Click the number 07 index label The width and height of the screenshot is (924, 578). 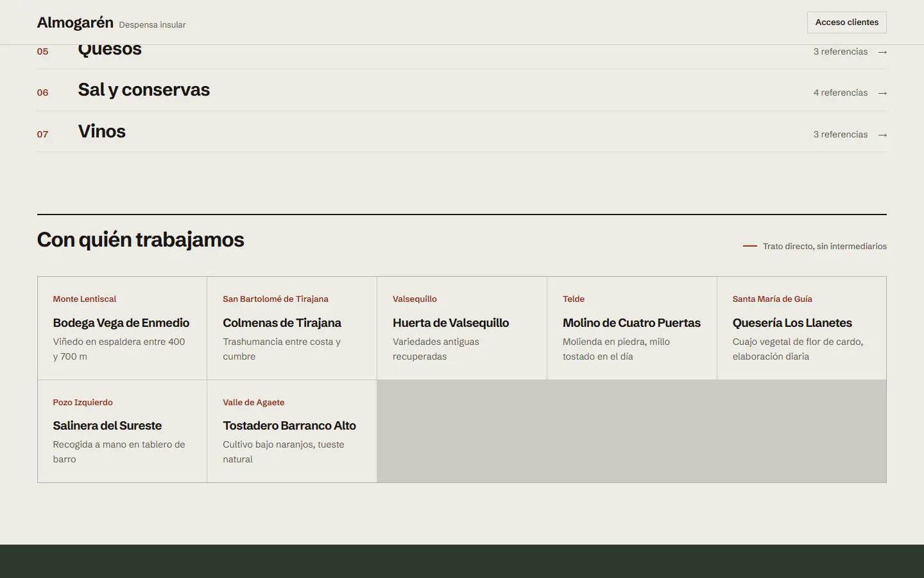[x=42, y=134]
